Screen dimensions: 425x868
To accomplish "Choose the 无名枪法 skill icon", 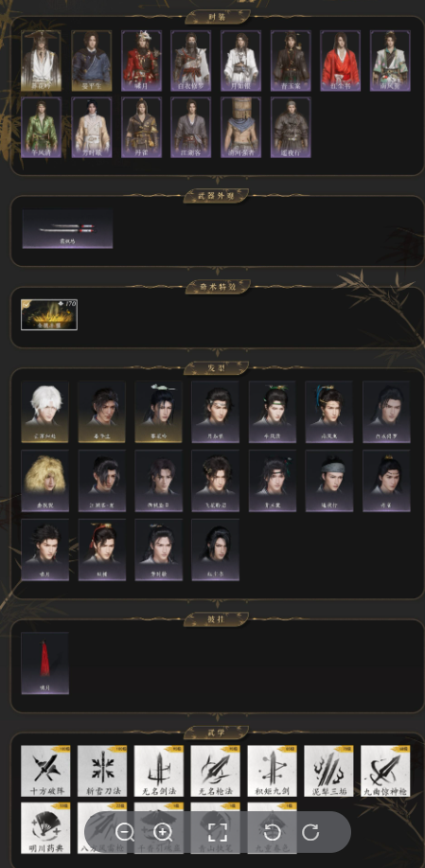I will [x=215, y=771].
